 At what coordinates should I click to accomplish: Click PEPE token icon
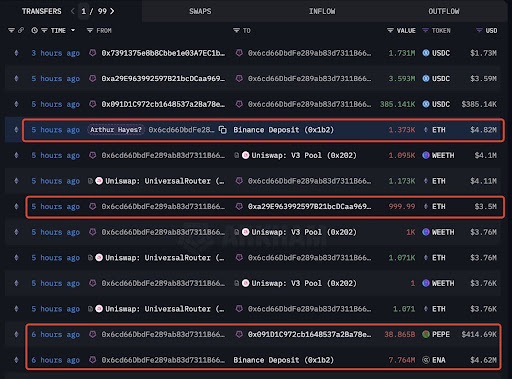(426, 335)
